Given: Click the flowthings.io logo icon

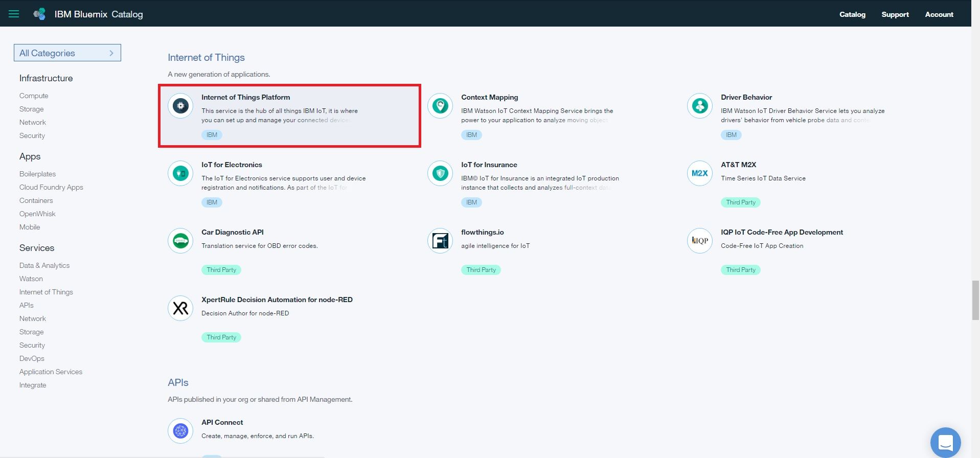Looking at the screenshot, I should coord(440,241).
